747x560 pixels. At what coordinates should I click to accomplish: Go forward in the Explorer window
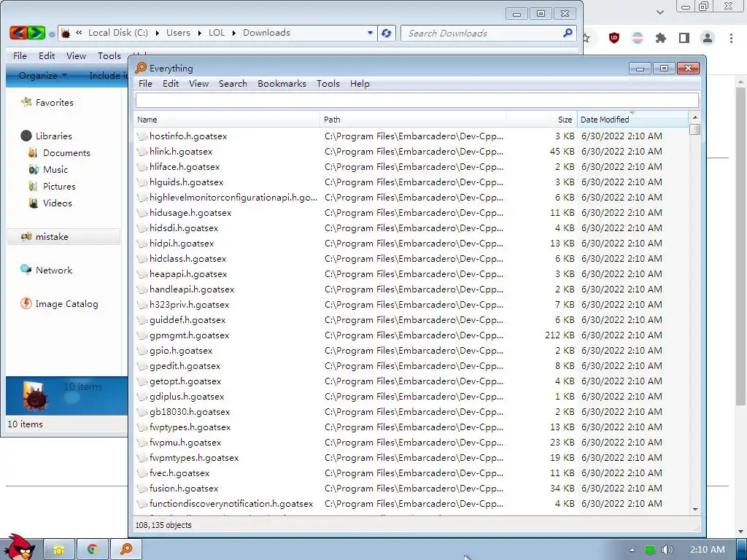click(x=36, y=33)
